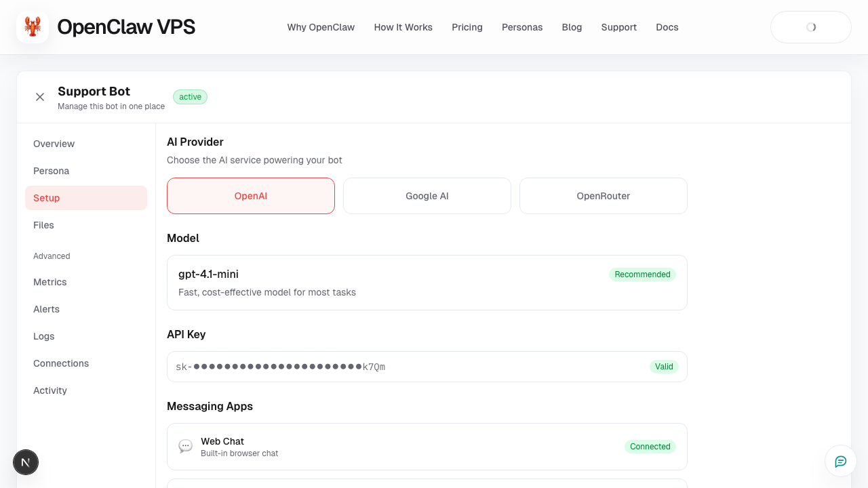Image resolution: width=868 pixels, height=488 pixels.
Task: View the Alerts section
Action: coord(47,309)
